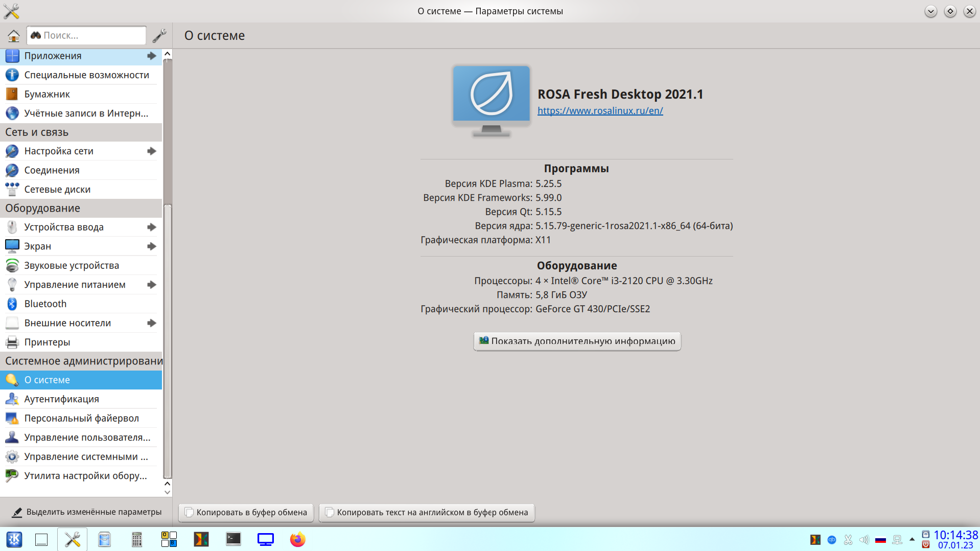This screenshot has height=551, width=980.
Task: Open Учётные записи в Интернете settings
Action: point(81,113)
